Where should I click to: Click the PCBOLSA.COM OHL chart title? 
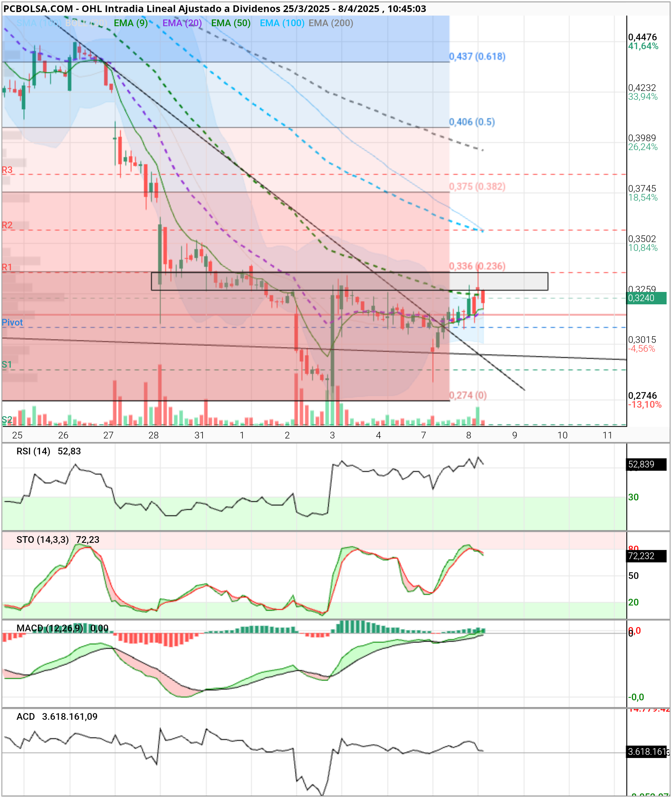click(215, 9)
